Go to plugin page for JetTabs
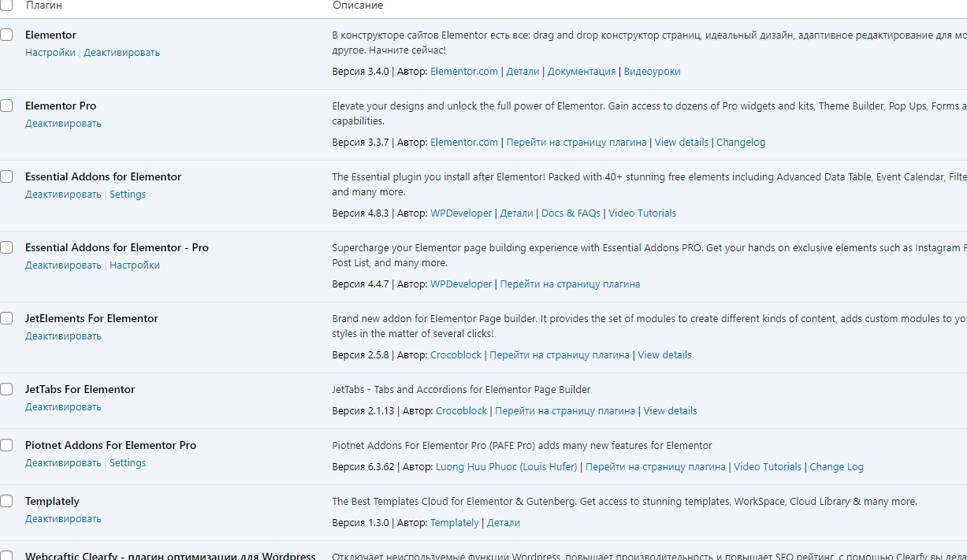 point(565,411)
